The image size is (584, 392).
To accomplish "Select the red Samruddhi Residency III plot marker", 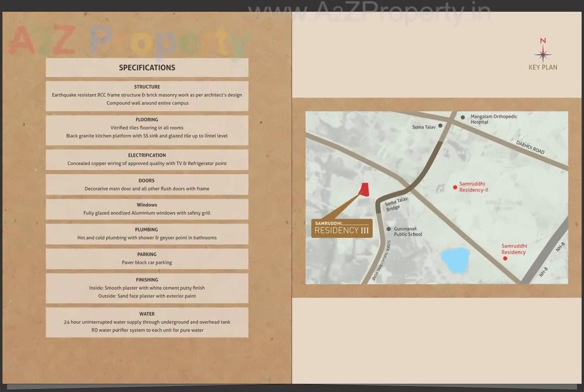I will 364,190.
